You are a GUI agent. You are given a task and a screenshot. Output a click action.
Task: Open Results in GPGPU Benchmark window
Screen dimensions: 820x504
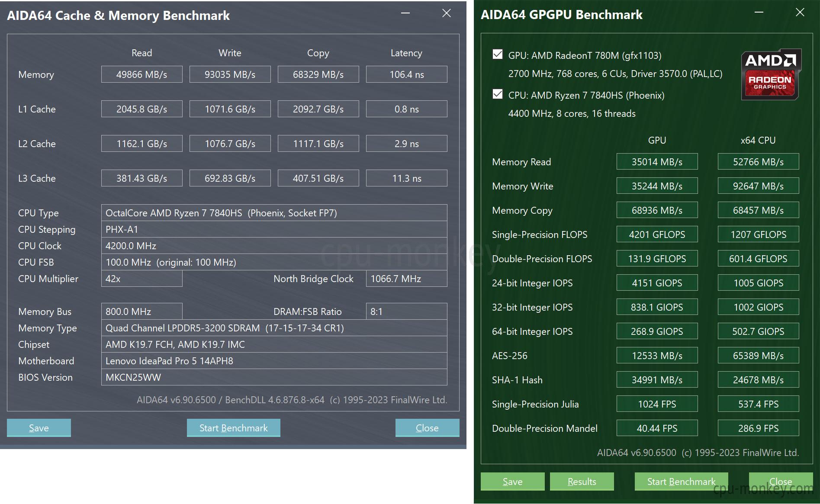(582, 482)
